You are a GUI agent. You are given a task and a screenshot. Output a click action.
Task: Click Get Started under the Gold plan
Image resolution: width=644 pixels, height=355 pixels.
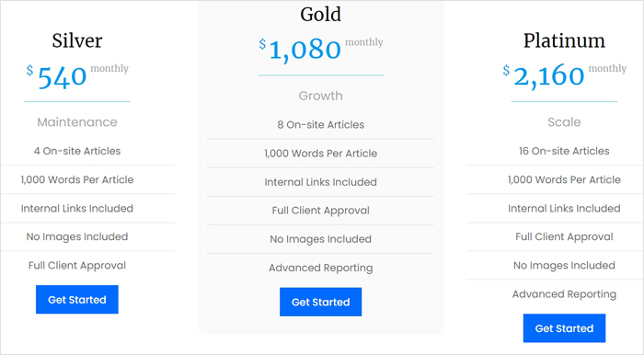(x=321, y=302)
